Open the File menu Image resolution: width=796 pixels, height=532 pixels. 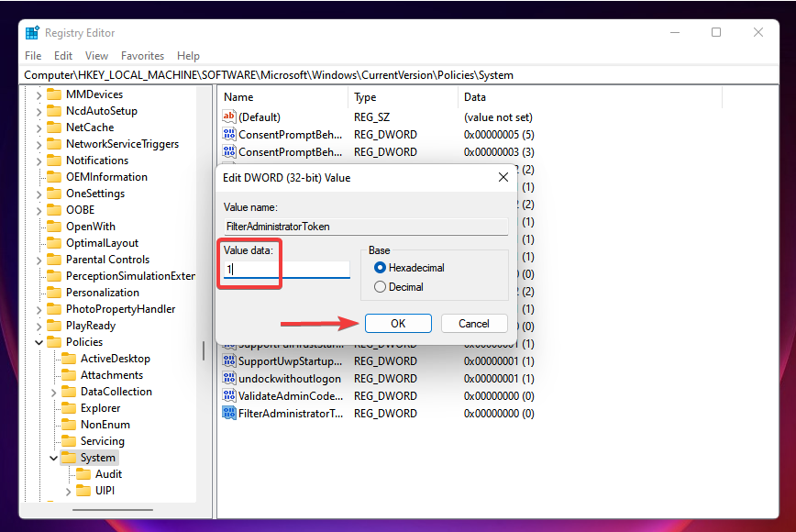(33, 56)
